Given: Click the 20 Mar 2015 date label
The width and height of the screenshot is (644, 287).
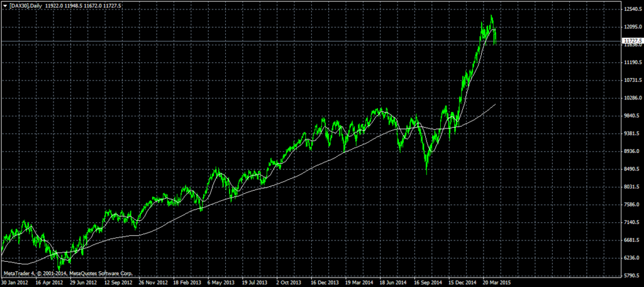Looking at the screenshot, I should pyautogui.click(x=496, y=283).
